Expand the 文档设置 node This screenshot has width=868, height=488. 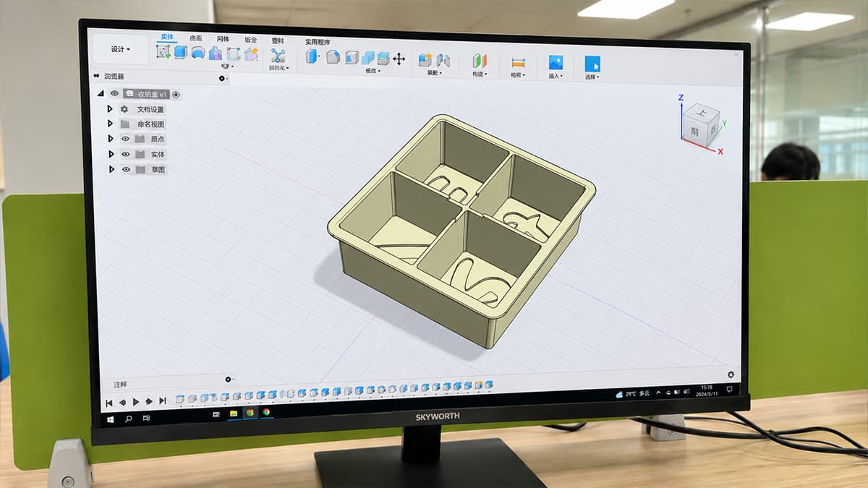point(110,108)
